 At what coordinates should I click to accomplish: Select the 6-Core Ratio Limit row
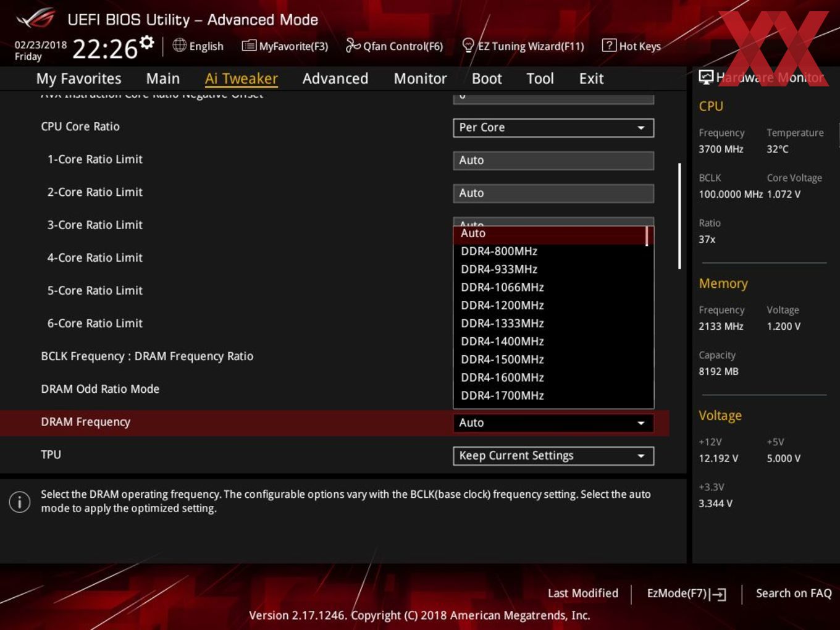click(94, 322)
